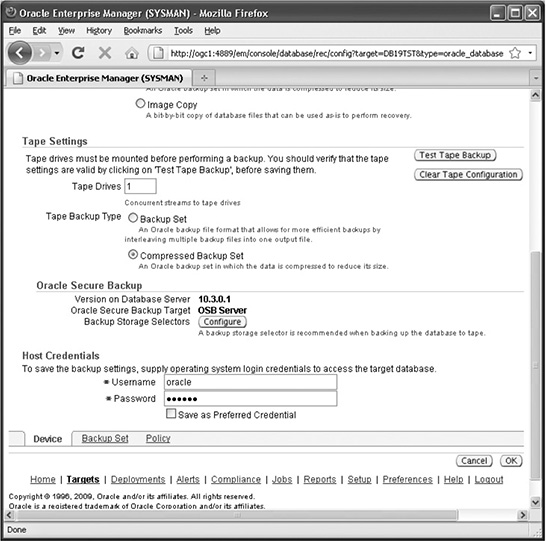This screenshot has width=547, height=541.
Task: Click the vertical scrollbar up arrow
Action: point(535,95)
